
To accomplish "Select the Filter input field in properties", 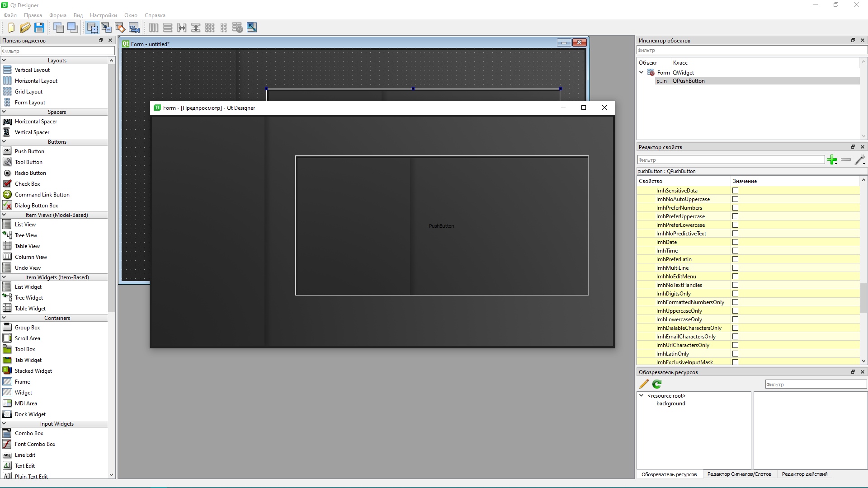I will (x=729, y=159).
